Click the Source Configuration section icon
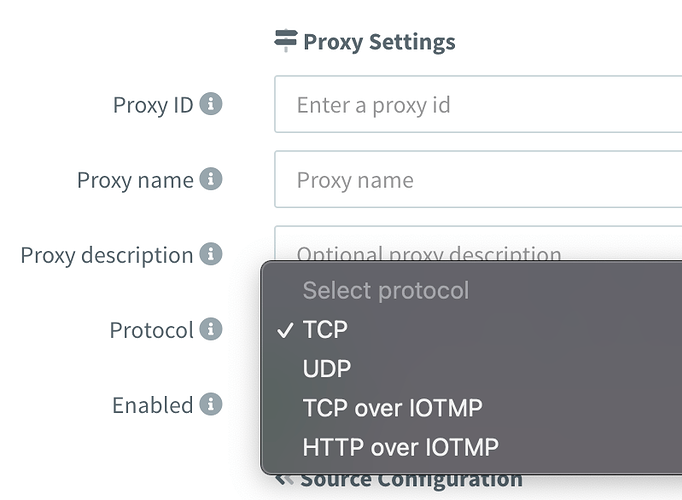682x500 pixels. [x=286, y=480]
